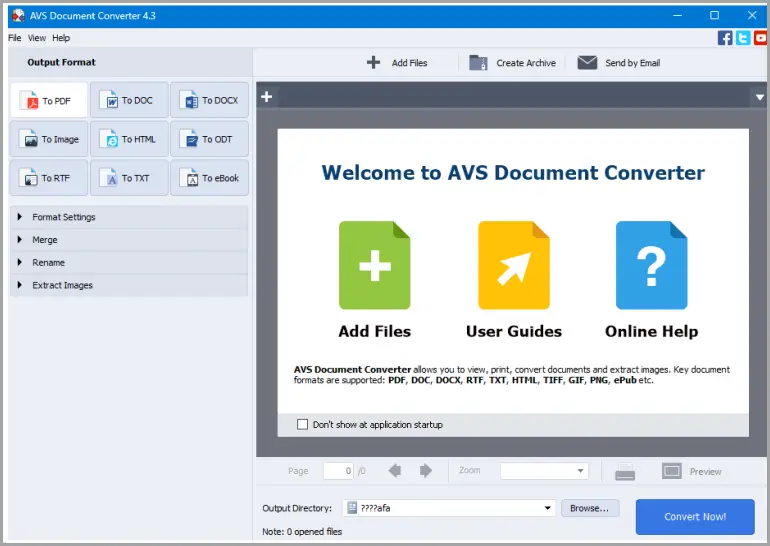This screenshot has width=770, height=546.
Task: Open the Help menu
Action: click(x=61, y=38)
